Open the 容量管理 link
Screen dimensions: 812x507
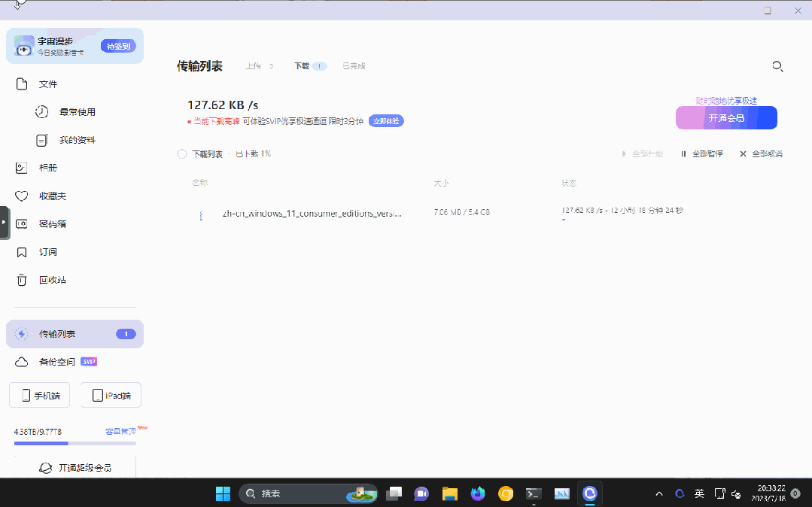pyautogui.click(x=120, y=431)
